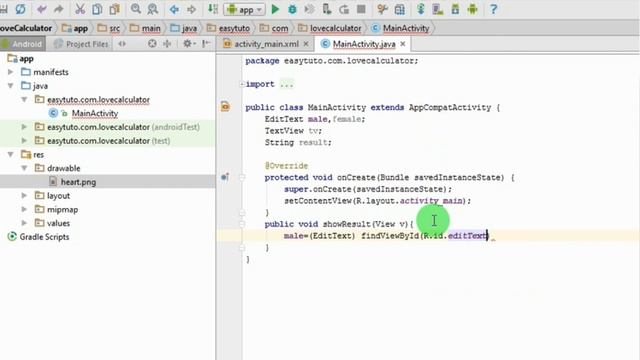This screenshot has width=640, height=360.
Task: Click the app breadcrumb
Action: pyautogui.click(x=75, y=28)
